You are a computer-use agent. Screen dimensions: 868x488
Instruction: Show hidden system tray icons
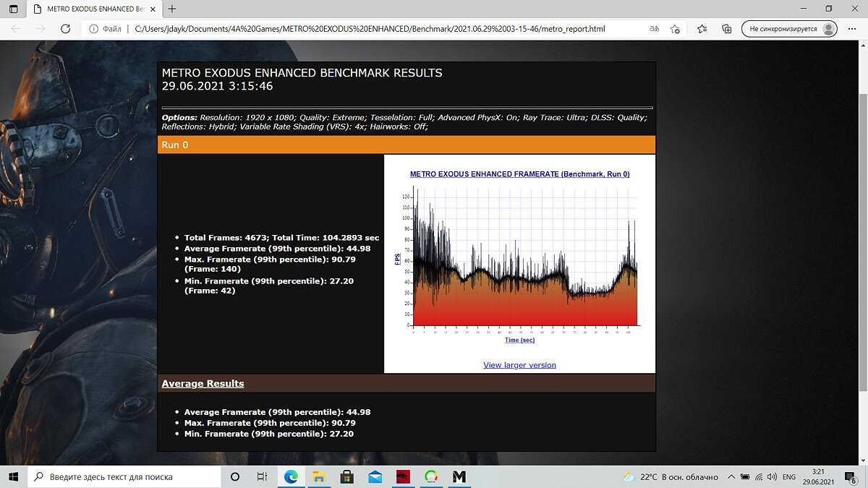click(x=731, y=477)
